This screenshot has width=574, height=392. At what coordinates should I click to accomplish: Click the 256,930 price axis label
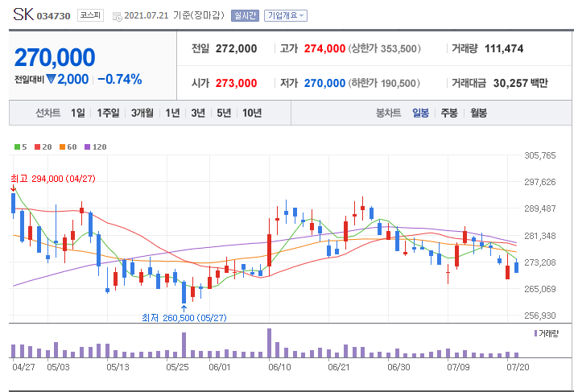point(539,316)
